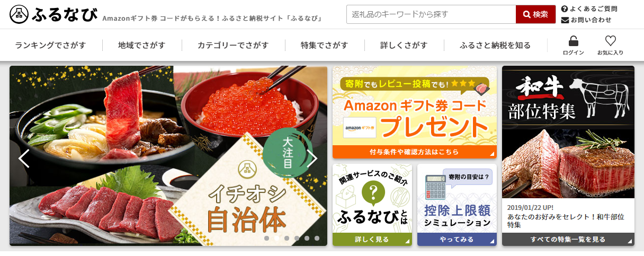Image resolution: width=644 pixels, height=256 pixels.
Task: Click 付与条件や確認方法はこちら link
Action: point(415,152)
